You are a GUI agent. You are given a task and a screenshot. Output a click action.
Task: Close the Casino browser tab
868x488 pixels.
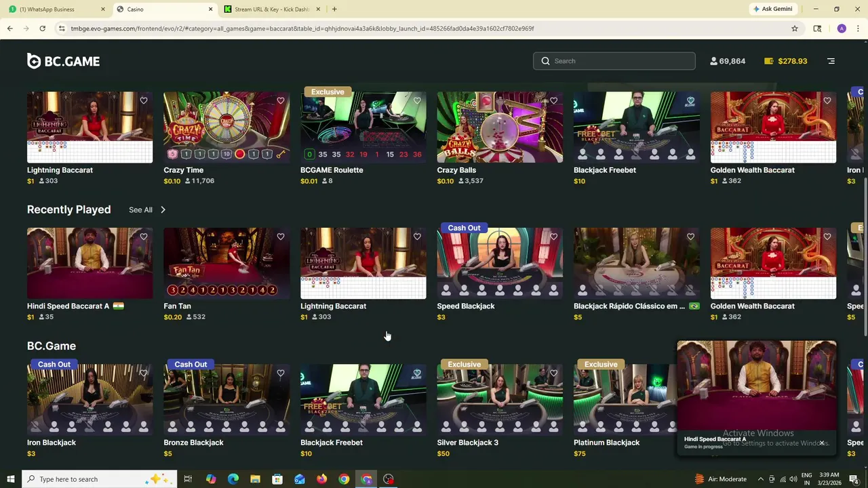(210, 9)
